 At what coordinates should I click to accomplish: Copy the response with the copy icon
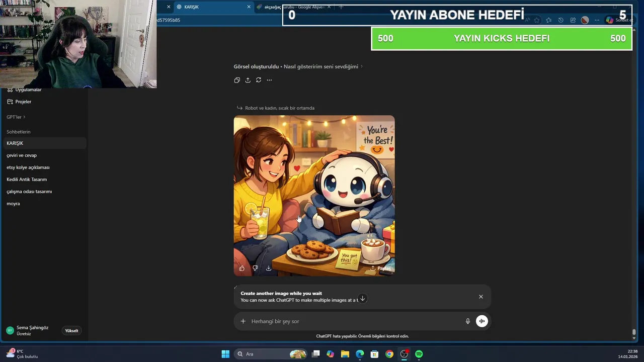(x=237, y=80)
